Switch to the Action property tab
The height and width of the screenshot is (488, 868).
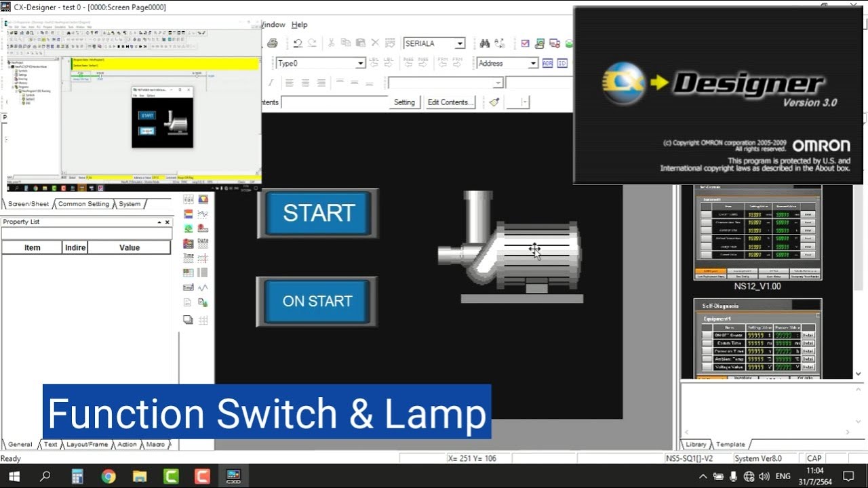[127, 445]
